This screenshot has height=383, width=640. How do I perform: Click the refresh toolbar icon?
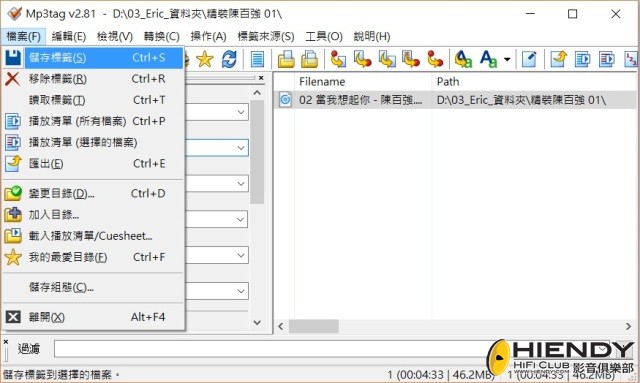[x=229, y=60]
